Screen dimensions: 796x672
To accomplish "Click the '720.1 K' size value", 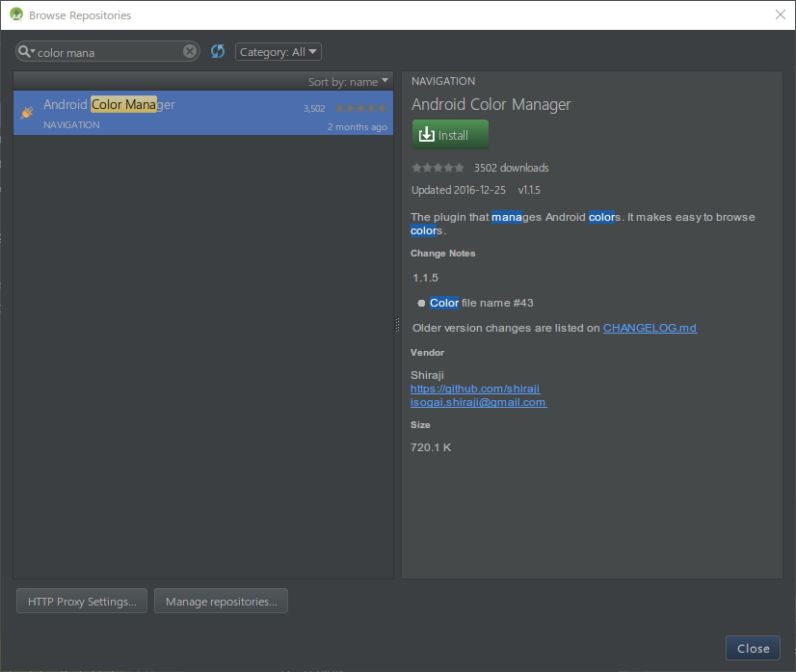I will click(431, 447).
